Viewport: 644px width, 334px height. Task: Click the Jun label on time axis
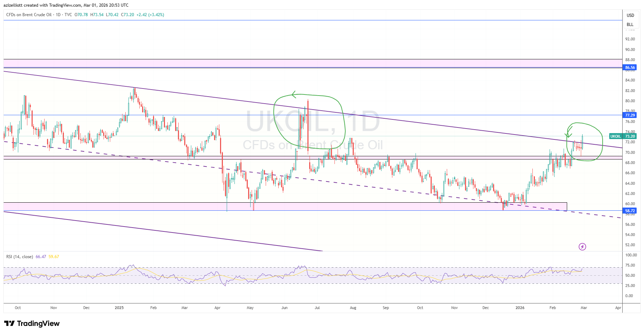coord(284,308)
